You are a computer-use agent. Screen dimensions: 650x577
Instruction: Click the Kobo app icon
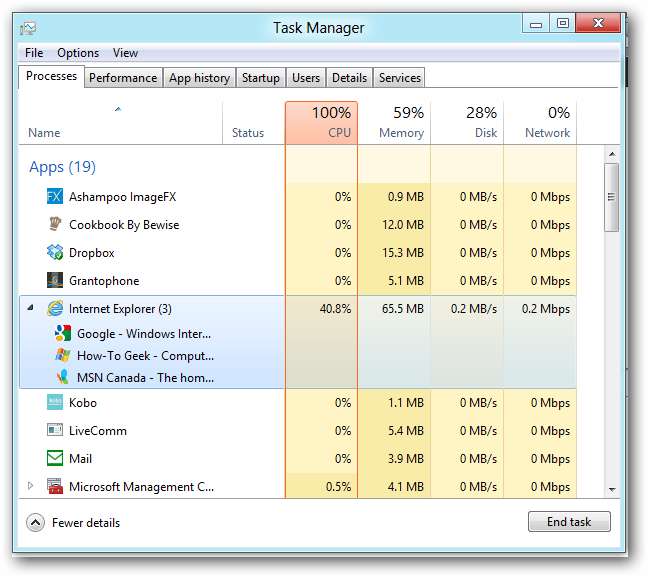point(55,402)
